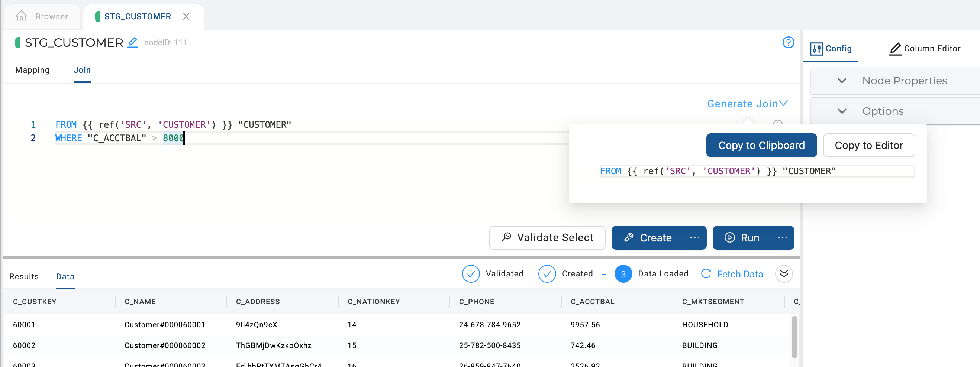Switch to the Mapping tab

32,70
